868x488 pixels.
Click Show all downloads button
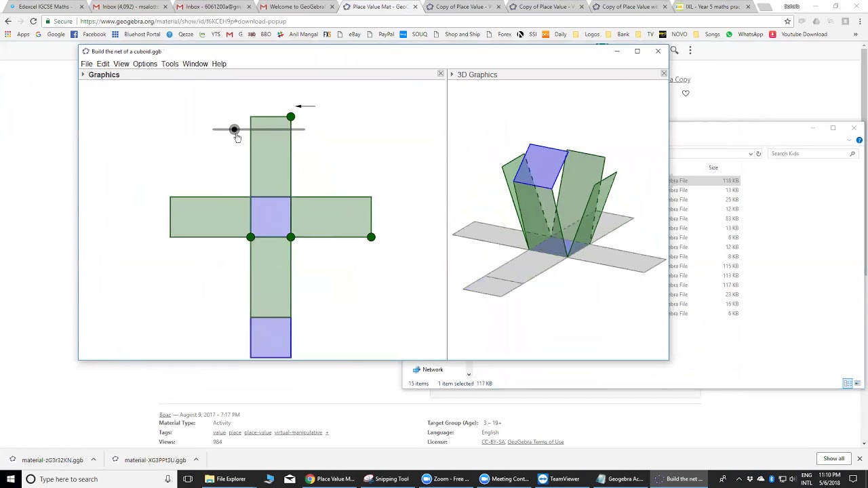pos(834,459)
